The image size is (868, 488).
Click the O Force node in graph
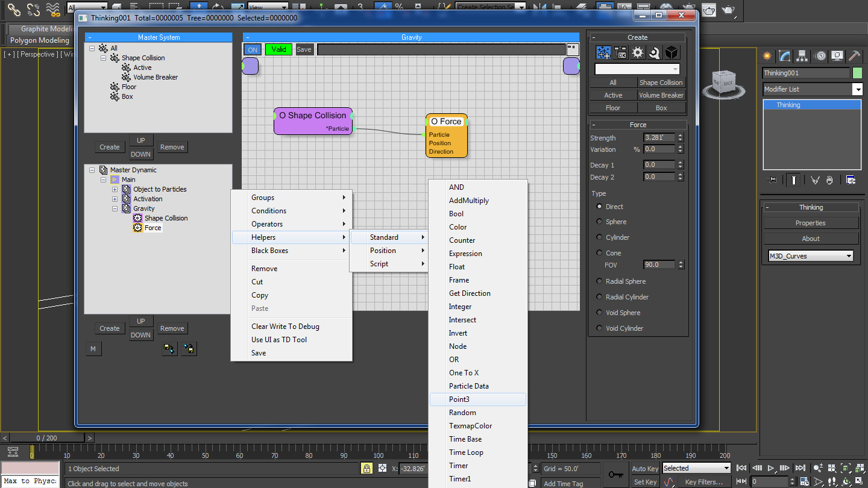447,136
